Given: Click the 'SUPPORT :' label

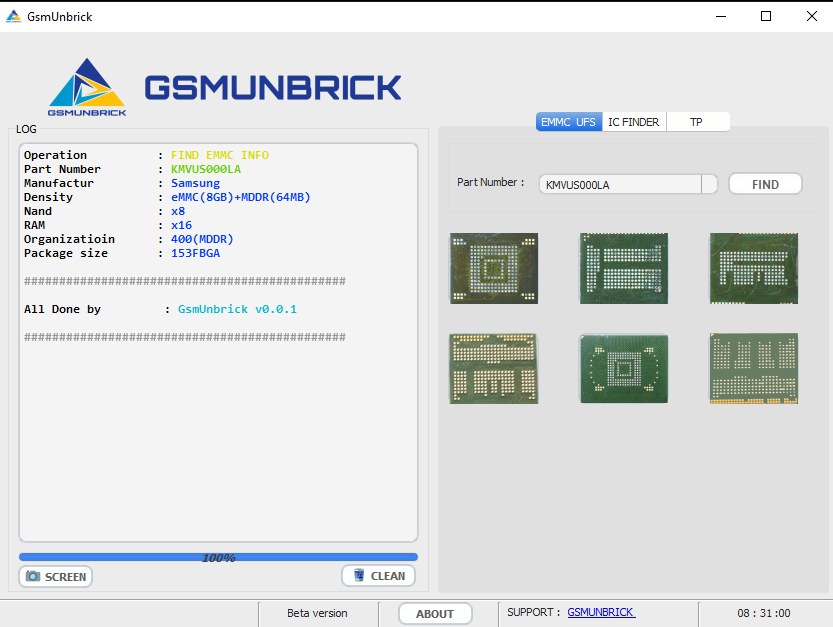Looking at the screenshot, I should point(534,612).
